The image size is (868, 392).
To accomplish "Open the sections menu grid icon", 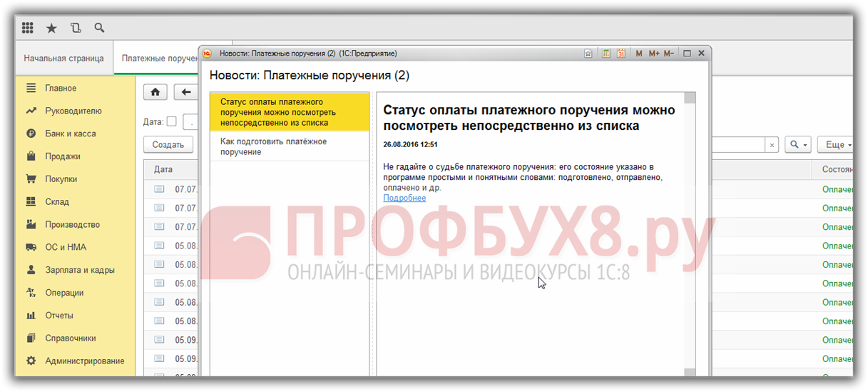I will coord(28,29).
